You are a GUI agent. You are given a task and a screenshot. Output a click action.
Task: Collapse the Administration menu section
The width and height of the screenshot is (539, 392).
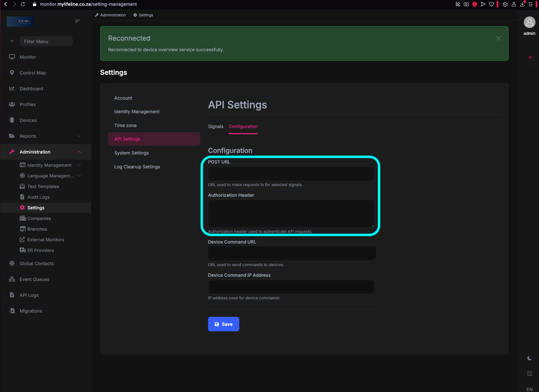pyautogui.click(x=79, y=152)
